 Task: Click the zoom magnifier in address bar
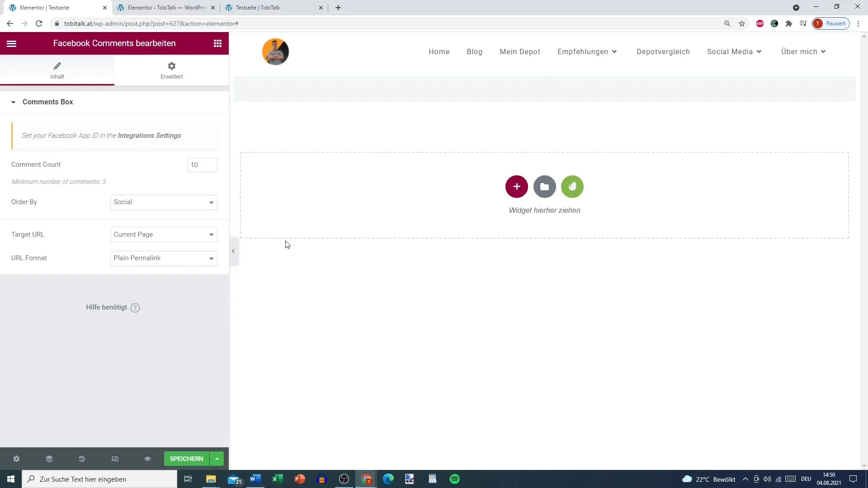[x=727, y=23]
